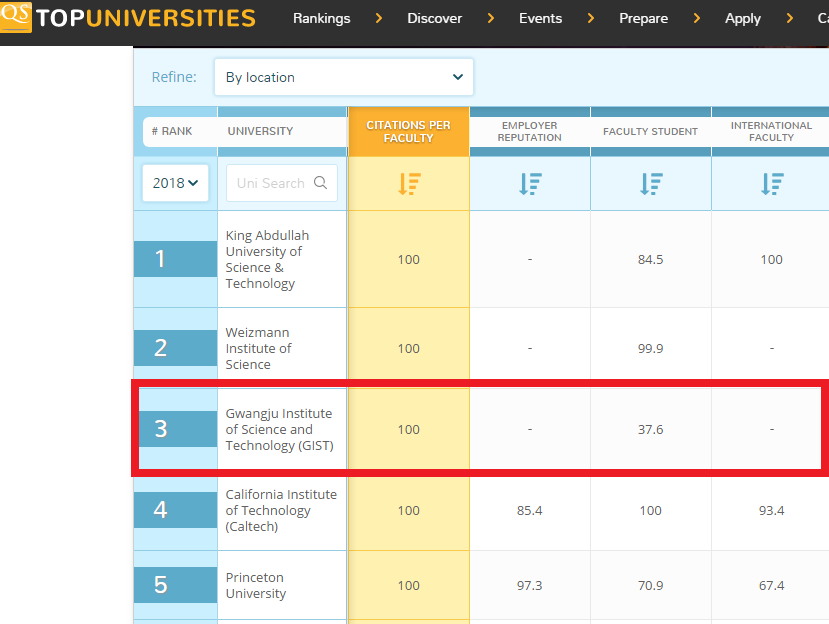Click the QS Top Universities logo
This screenshot has width=829, height=624.
coord(128,18)
